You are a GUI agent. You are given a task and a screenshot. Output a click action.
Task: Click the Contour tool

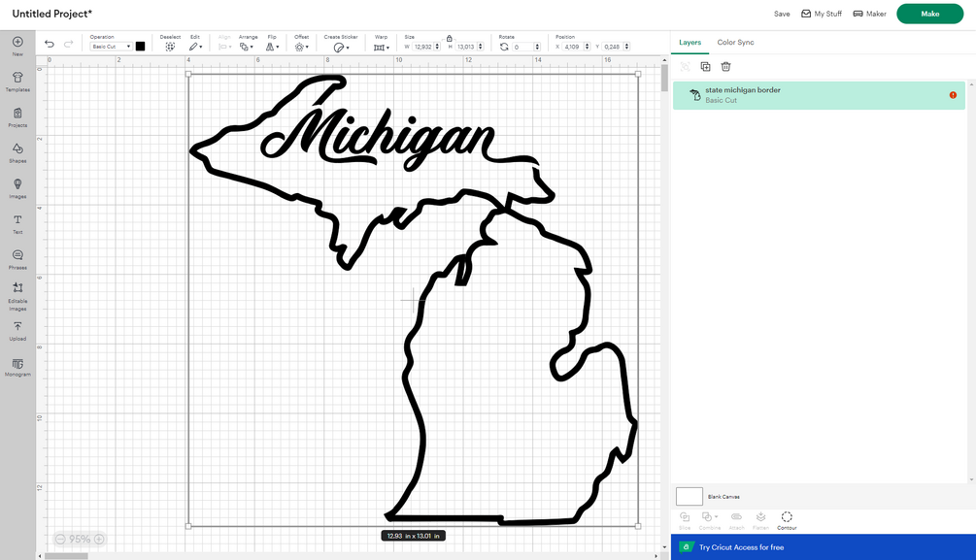point(787,520)
